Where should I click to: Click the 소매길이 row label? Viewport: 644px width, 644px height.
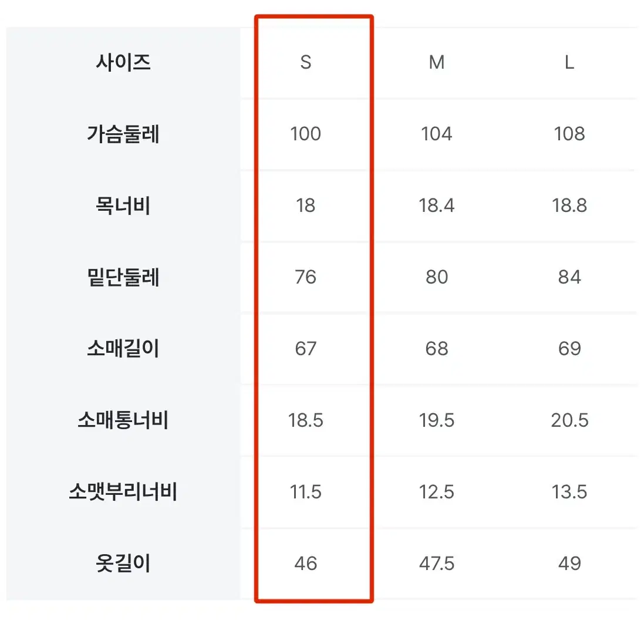123,349
